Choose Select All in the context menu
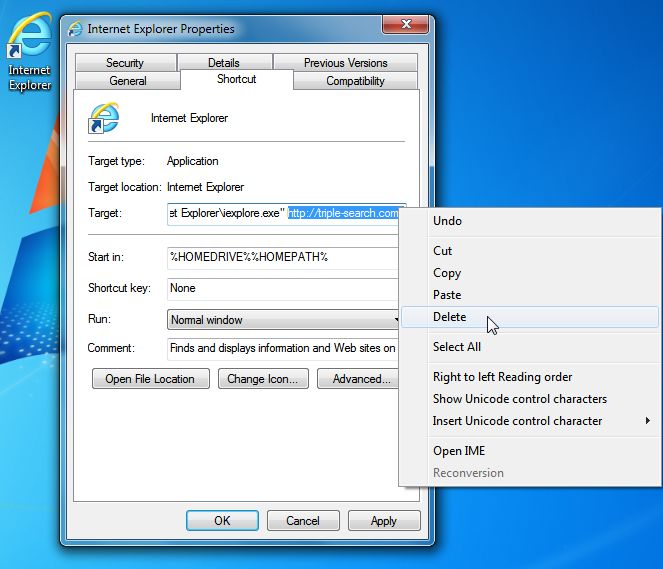 click(x=530, y=347)
